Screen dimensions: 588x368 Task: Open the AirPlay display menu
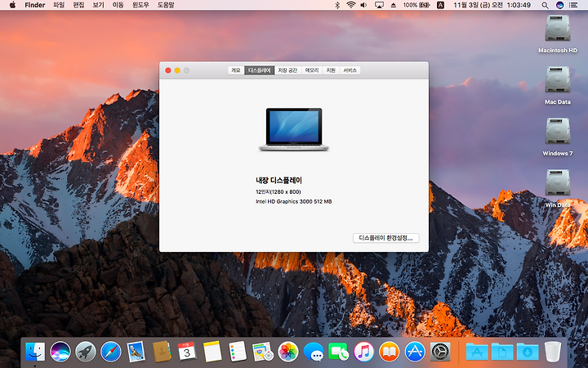(x=379, y=5)
